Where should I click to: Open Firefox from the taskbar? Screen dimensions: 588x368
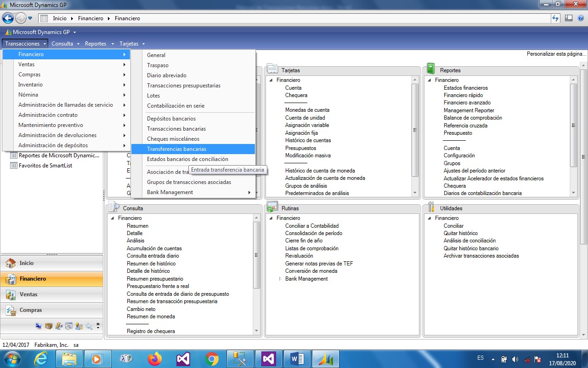pos(155,359)
